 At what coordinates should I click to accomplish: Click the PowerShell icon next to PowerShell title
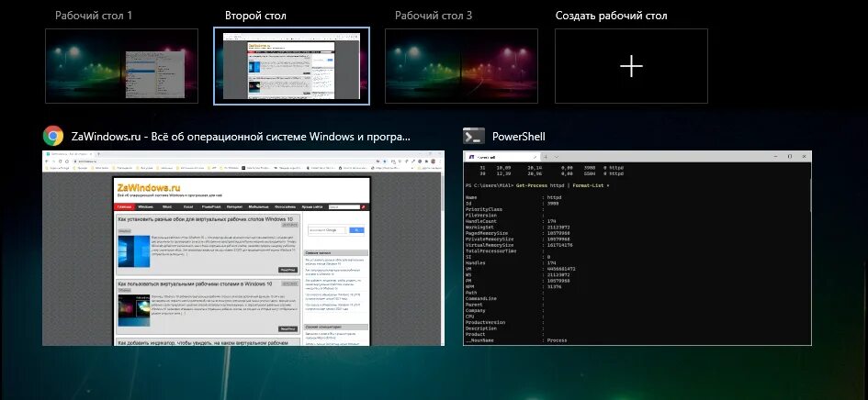(474, 136)
